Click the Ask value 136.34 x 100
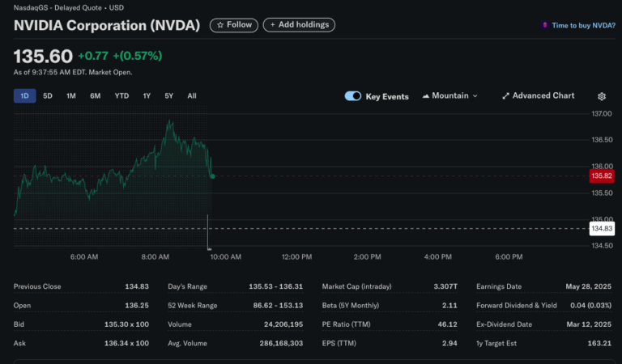Viewport: 622px width, 364px height. (x=126, y=344)
